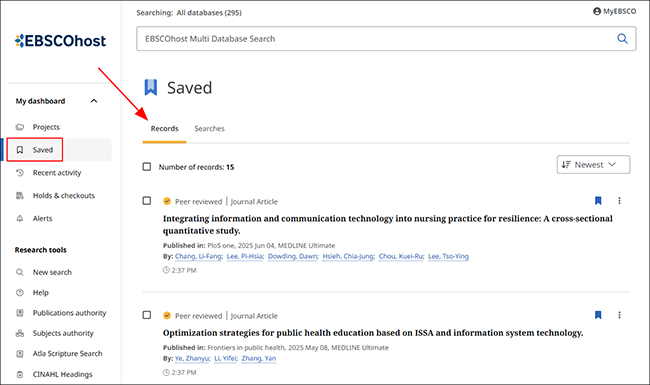Click "Number of records: 15" text
Viewport: 650px width, 385px height.
tap(196, 167)
